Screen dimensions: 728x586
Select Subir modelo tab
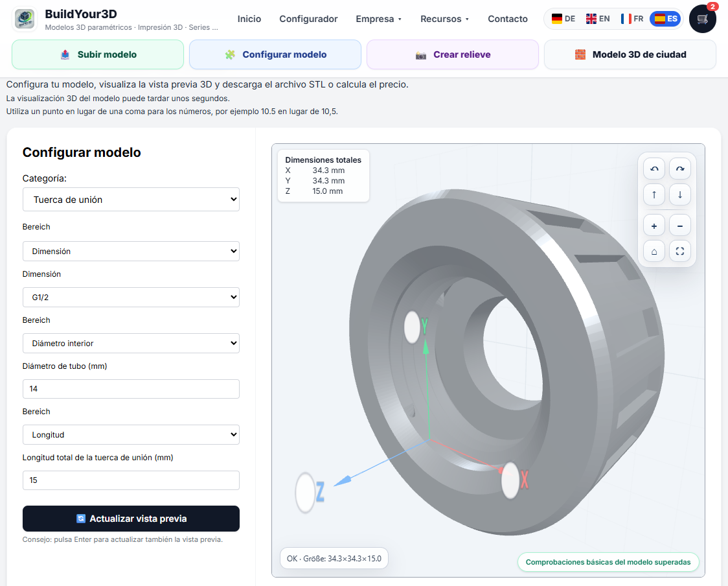pyautogui.click(x=98, y=54)
